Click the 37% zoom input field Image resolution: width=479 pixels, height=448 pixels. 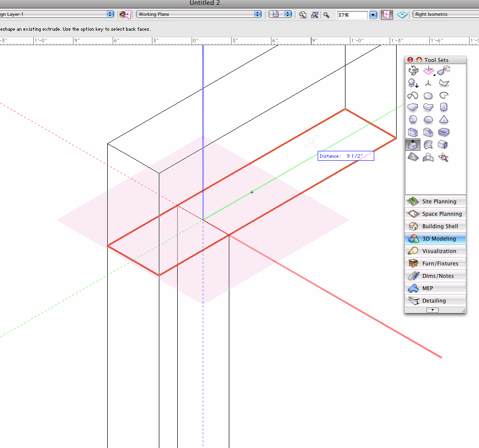(352, 15)
